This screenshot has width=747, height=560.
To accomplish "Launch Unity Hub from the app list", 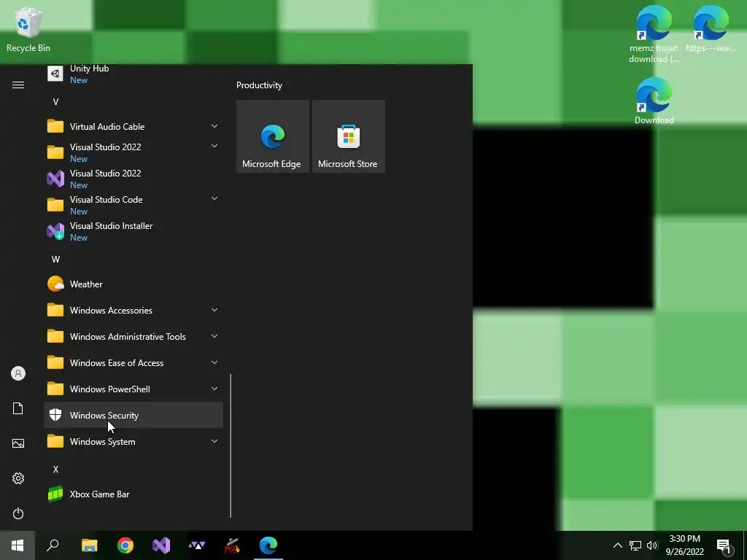I will [x=133, y=74].
